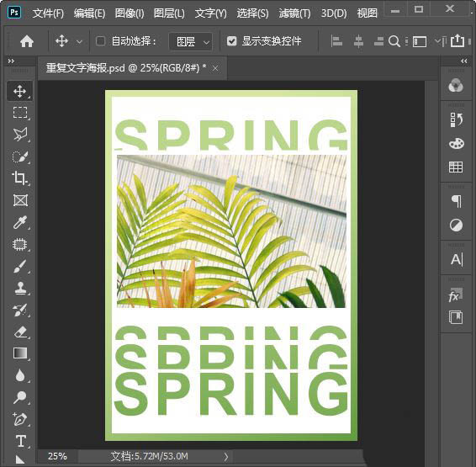The image size is (476, 467).
Task: Open the 滤镜(T) menu
Action: [294, 13]
